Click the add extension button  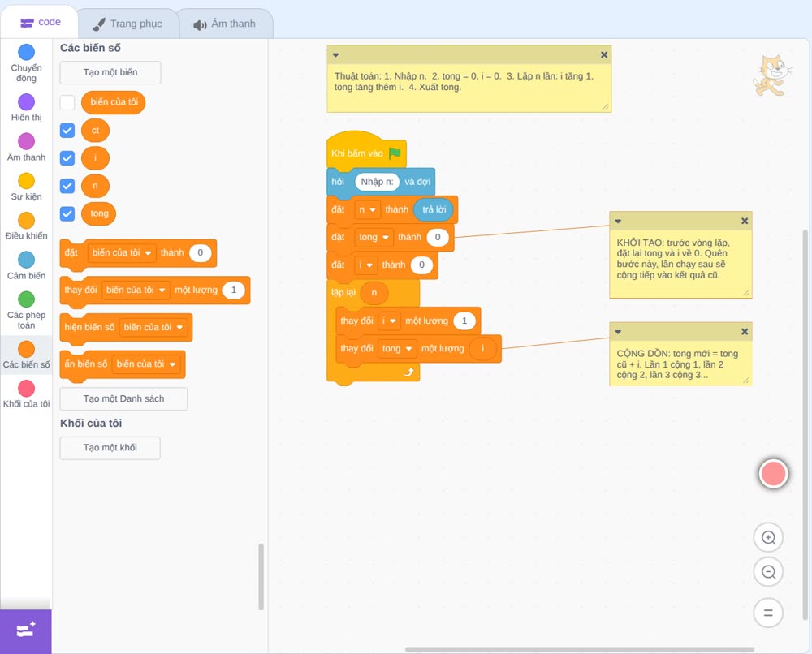(x=25, y=630)
